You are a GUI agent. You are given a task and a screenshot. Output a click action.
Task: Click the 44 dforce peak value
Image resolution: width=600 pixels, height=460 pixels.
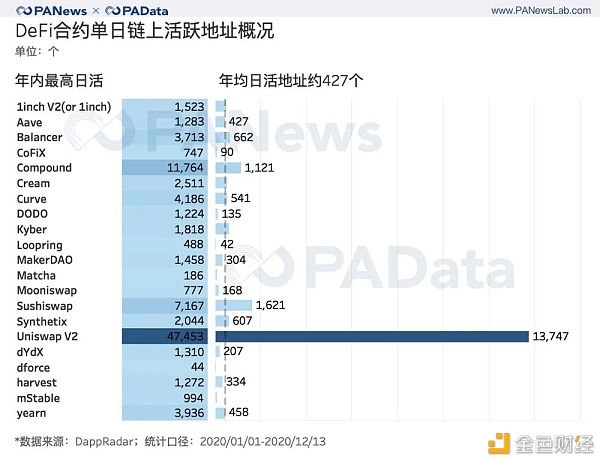tap(197, 367)
